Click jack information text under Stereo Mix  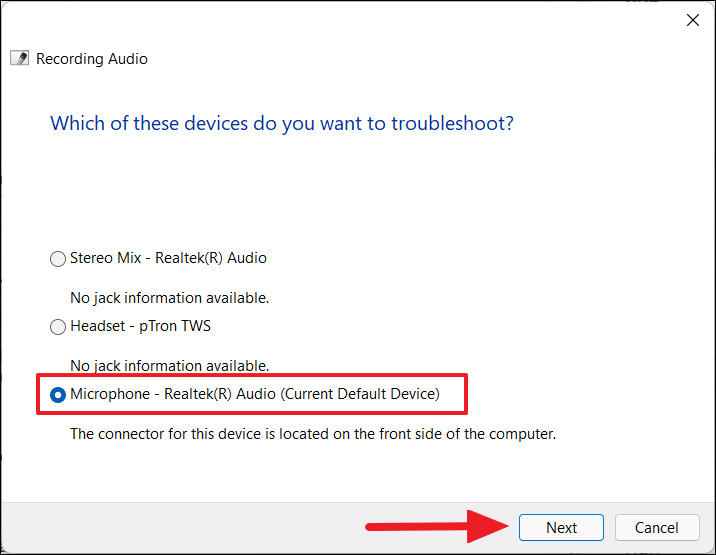[x=169, y=298]
